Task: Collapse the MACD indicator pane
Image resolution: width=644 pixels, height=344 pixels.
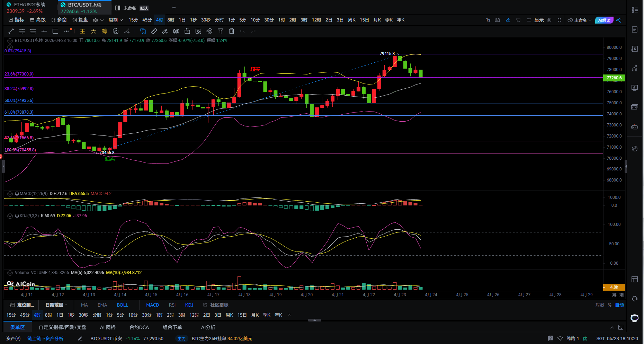Action: [10, 194]
